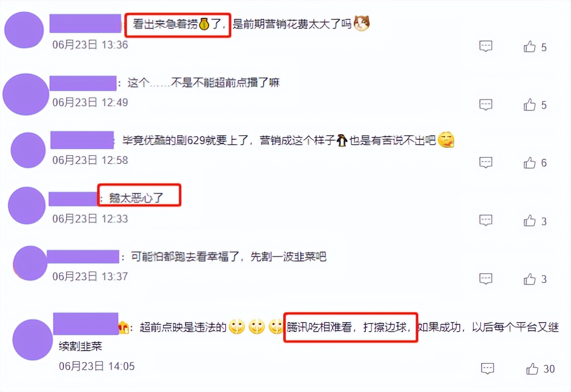
Task: Open avatar of the 12:49 commenter
Action: tap(25, 94)
